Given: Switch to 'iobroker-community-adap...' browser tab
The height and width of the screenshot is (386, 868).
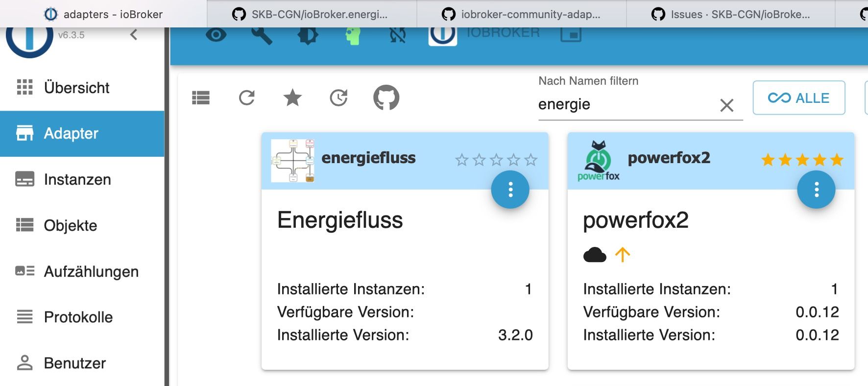Looking at the screenshot, I should tap(522, 14).
